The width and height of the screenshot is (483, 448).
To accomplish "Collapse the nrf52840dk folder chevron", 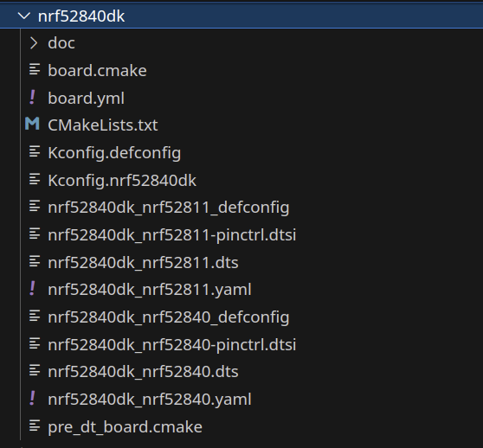I will pyautogui.click(x=24, y=16).
